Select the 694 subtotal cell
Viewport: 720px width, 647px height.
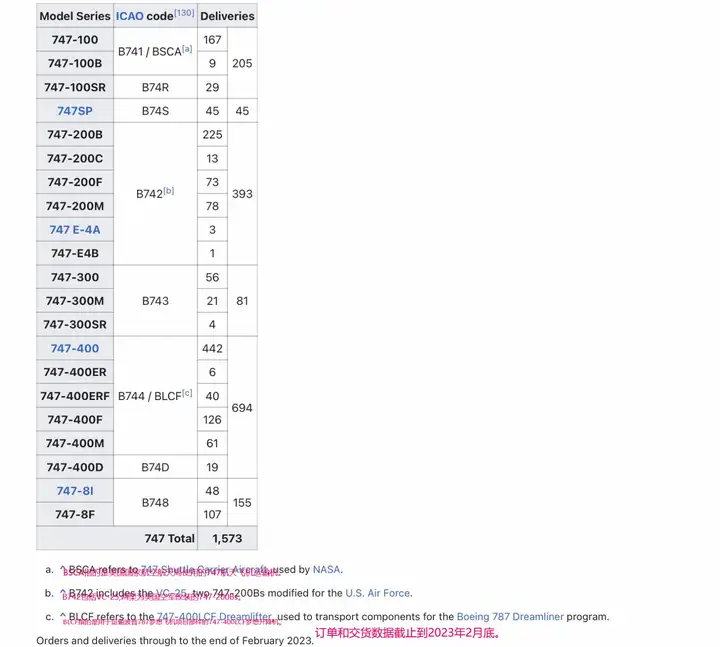[x=242, y=408]
